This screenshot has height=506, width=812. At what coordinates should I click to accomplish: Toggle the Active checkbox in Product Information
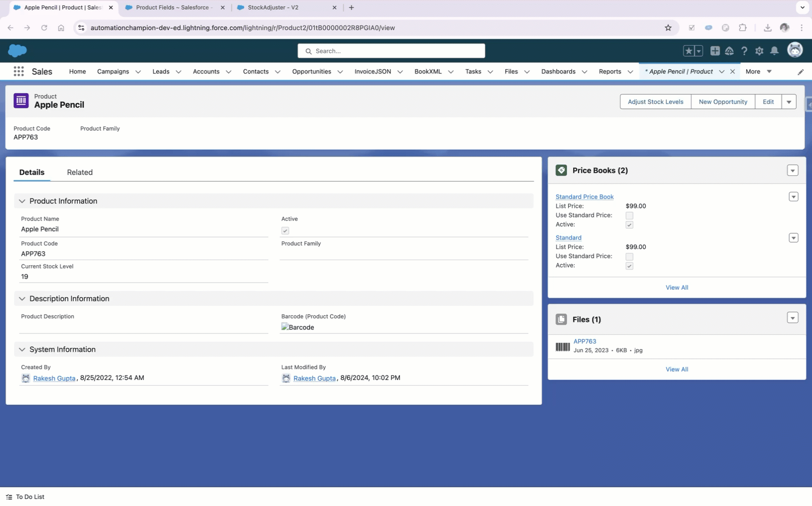click(x=285, y=230)
